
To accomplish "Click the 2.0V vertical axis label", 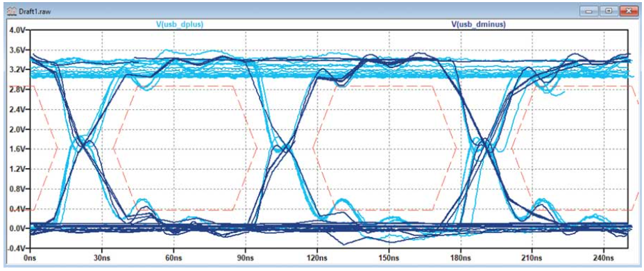I will pos(18,129).
